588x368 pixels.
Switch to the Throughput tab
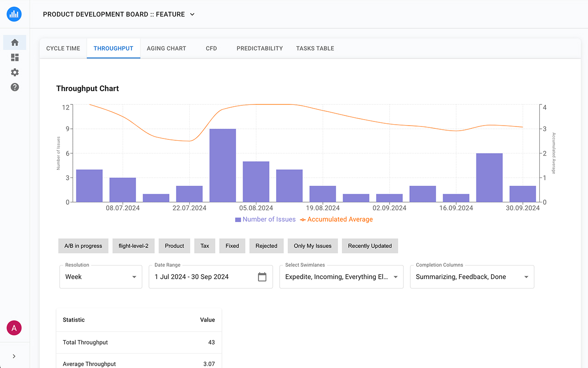113,48
